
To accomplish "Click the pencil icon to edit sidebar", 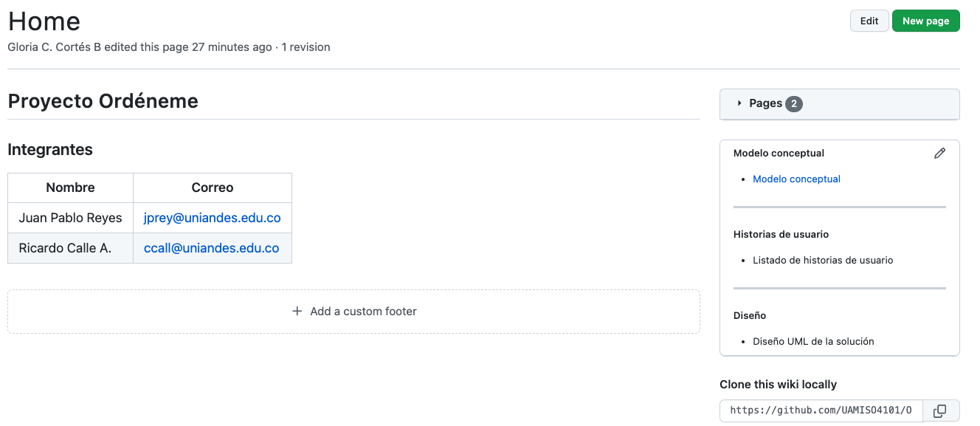I will coord(939,154).
